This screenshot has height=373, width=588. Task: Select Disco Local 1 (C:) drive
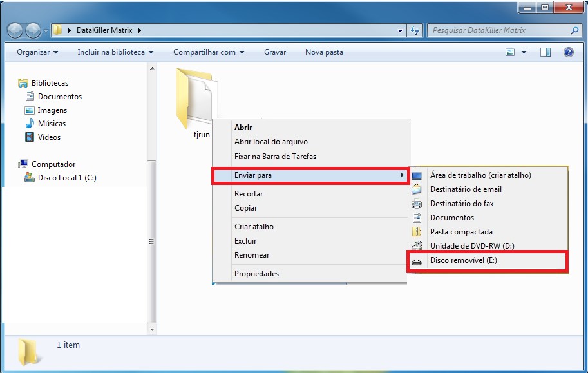(x=67, y=178)
